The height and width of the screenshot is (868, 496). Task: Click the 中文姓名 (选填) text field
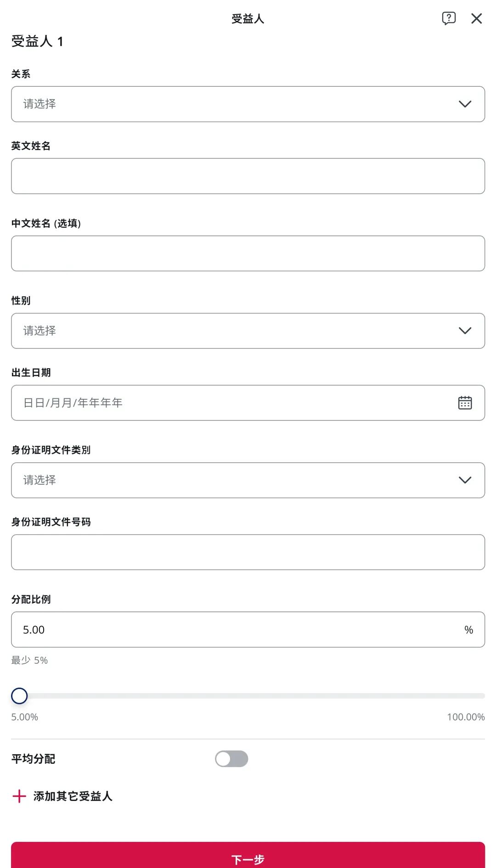(248, 253)
